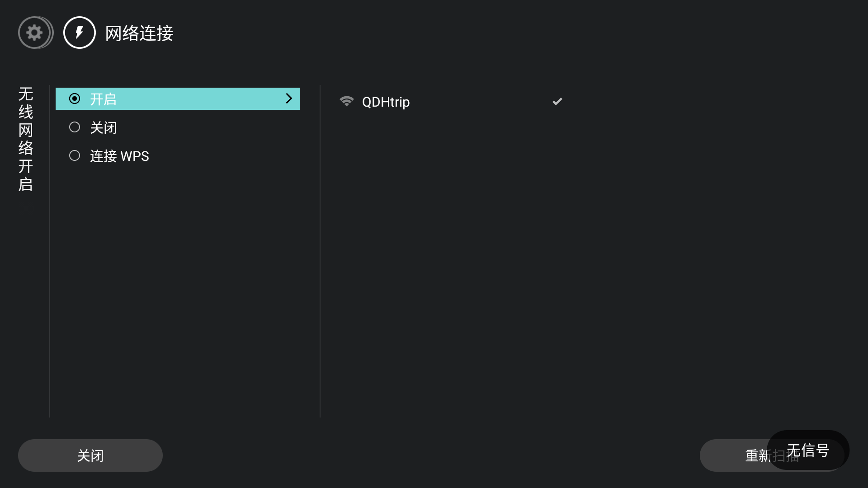Click empty space right of 开启 text
This screenshot has height=488, width=868.
point(199,99)
